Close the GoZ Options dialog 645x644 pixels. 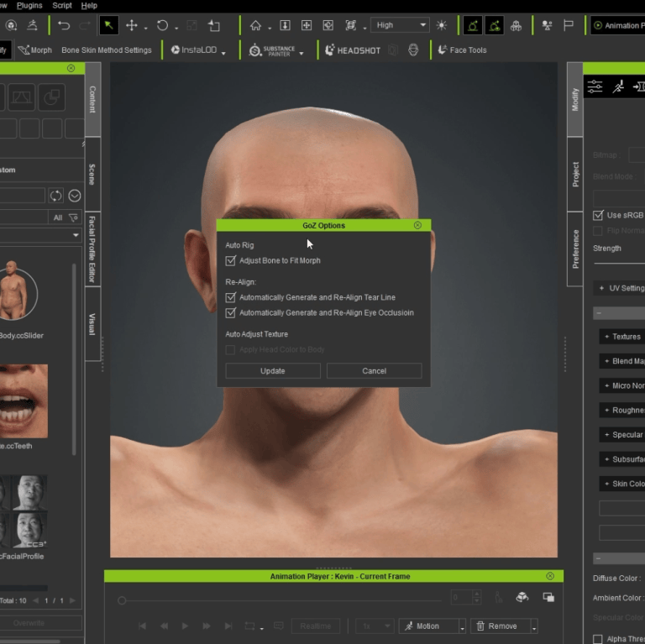[x=417, y=225]
